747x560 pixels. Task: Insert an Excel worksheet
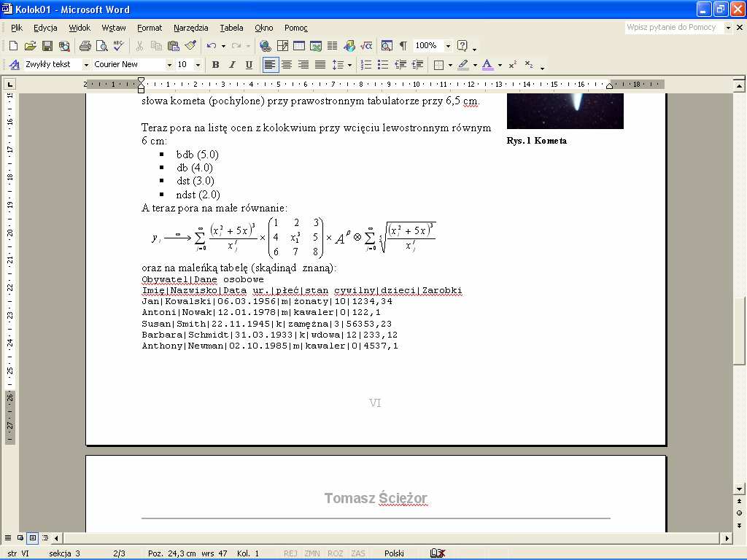316,46
